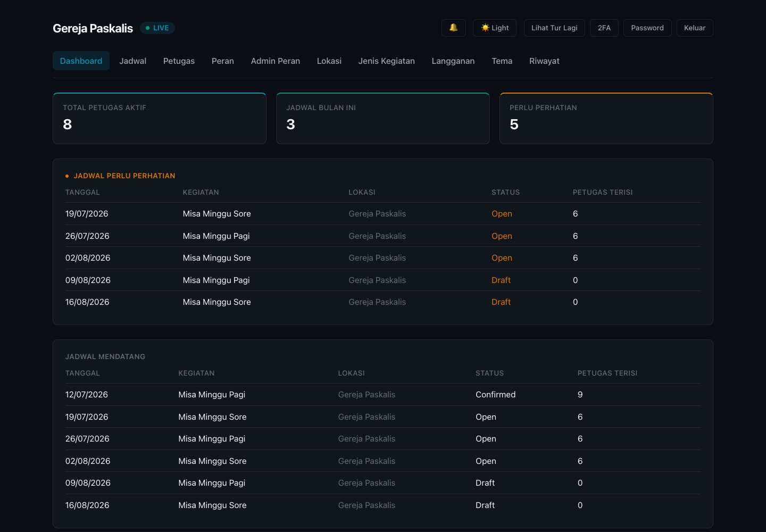Click orange Open status for 19/07/2026
Image resolution: width=766 pixels, height=532 pixels.
pyautogui.click(x=502, y=214)
